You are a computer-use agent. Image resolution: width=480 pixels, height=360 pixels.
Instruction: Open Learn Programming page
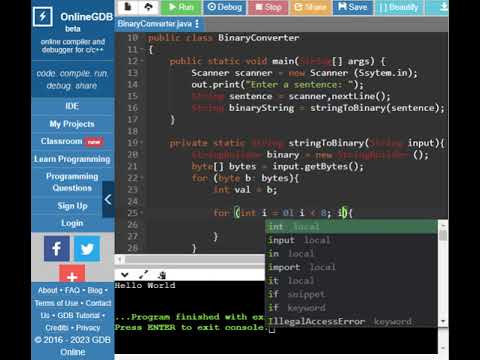pos(72,159)
